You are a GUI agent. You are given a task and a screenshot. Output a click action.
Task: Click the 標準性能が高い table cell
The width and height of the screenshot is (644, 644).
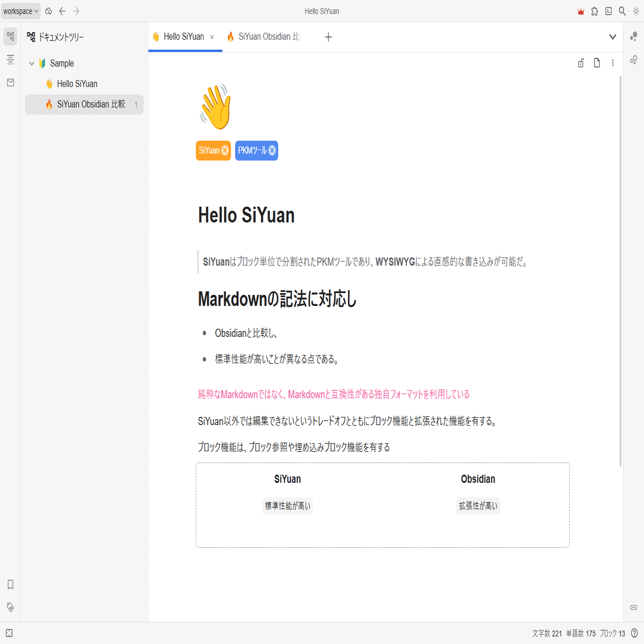coord(287,506)
